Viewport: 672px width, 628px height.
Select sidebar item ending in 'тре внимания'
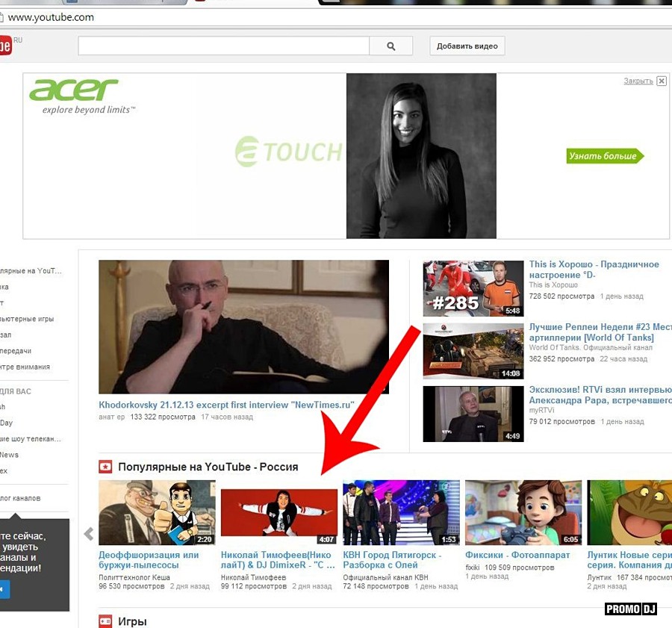point(25,367)
